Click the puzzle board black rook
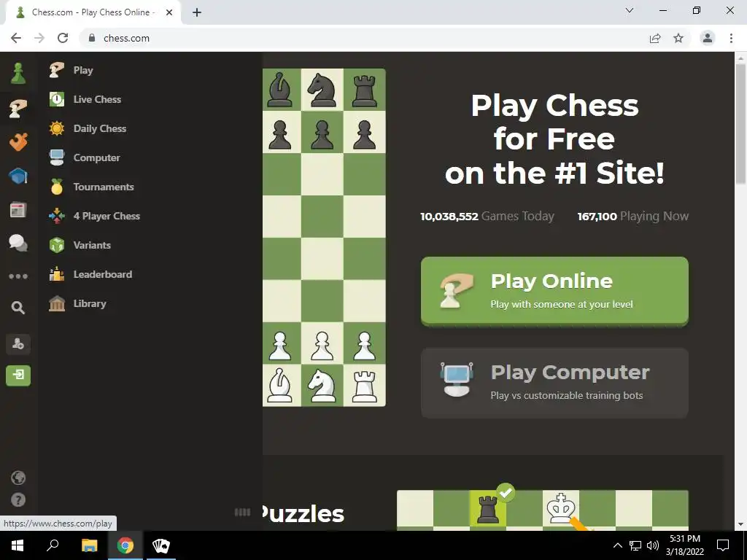747x560 pixels. [487, 508]
